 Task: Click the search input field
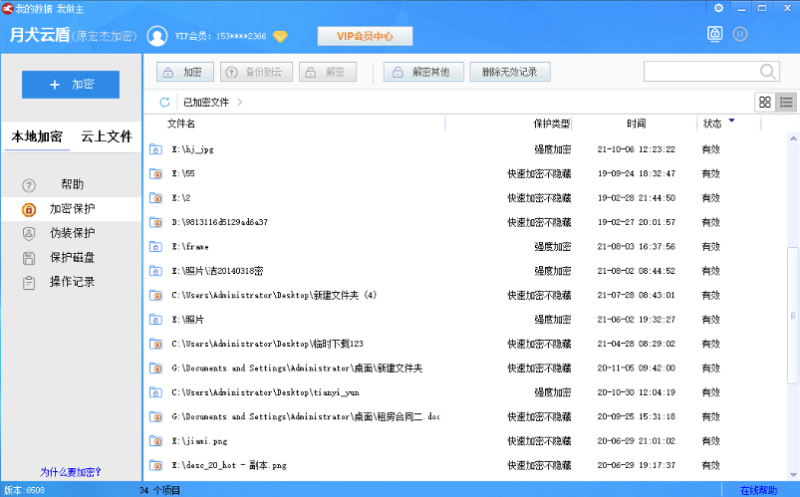click(699, 72)
